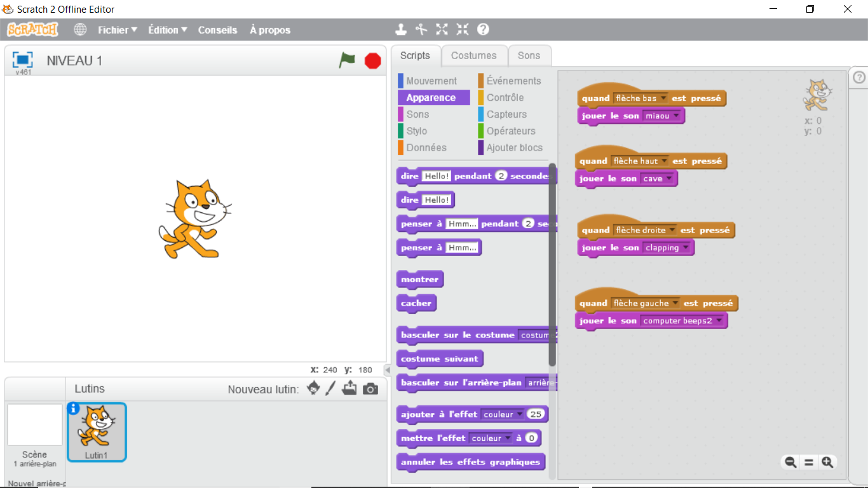Upload sprite from file icon
Screen dimensions: 868x488
(349, 388)
